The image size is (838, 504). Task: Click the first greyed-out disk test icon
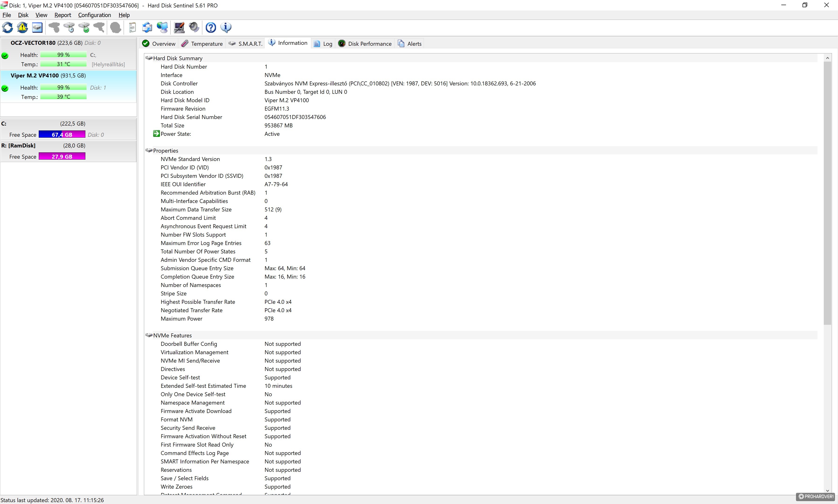[x=54, y=28]
